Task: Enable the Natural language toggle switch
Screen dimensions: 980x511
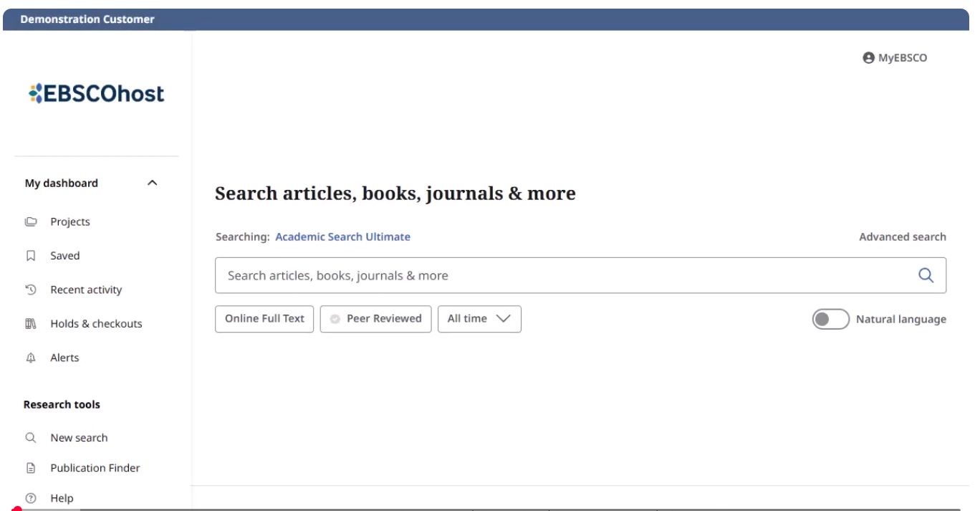Action: (x=830, y=319)
